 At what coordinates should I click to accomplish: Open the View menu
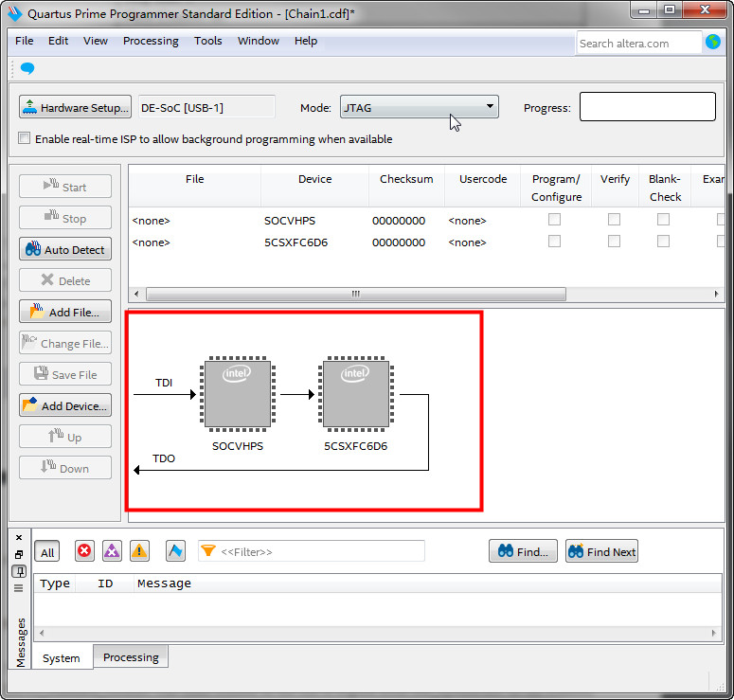click(96, 41)
